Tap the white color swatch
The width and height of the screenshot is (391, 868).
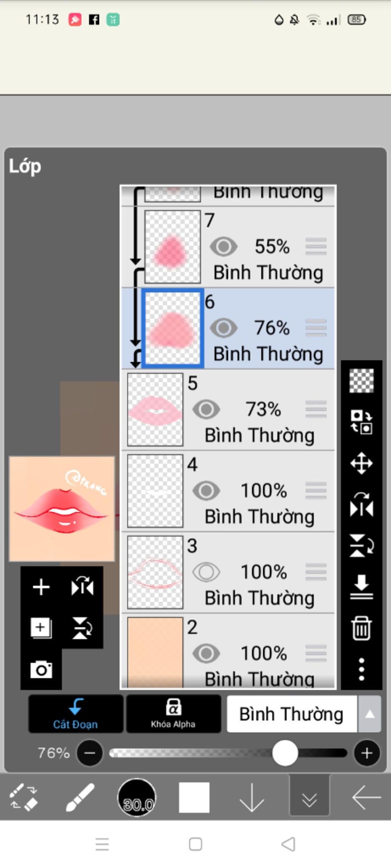(x=194, y=797)
